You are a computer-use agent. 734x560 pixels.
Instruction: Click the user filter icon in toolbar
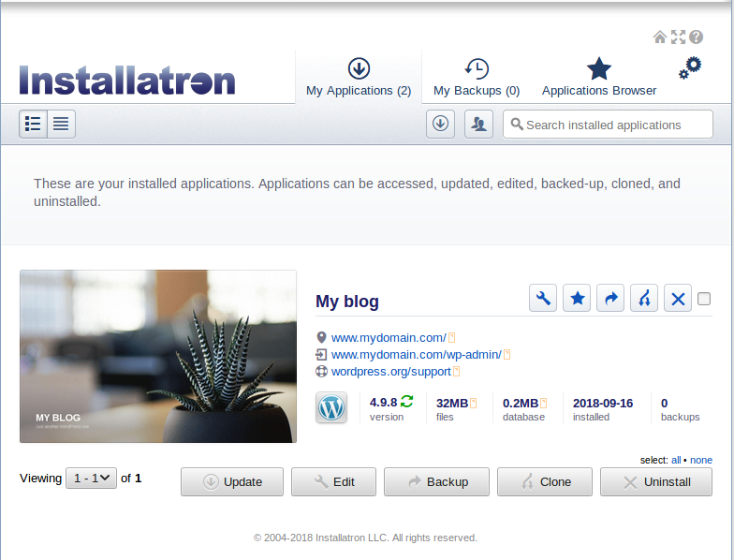[478, 124]
